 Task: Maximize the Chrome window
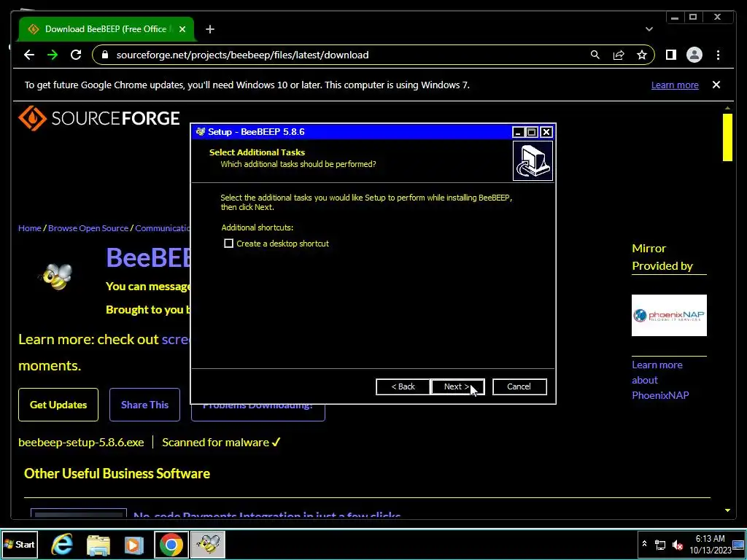(x=693, y=17)
